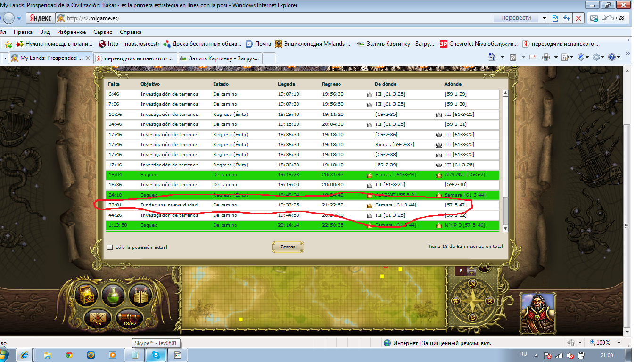
Task: Click the Read mail toolbar icon
Action: tap(533, 57)
